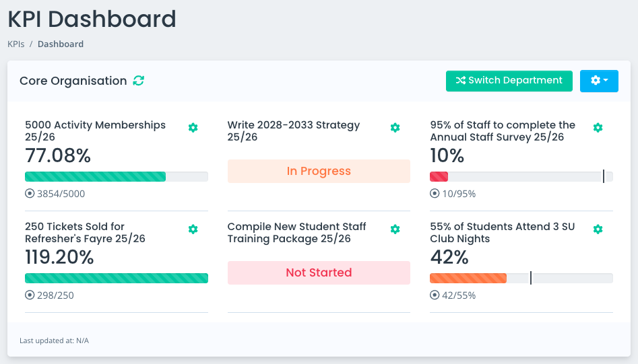638x364 pixels.
Task: Expand the blue gear dropdown menu
Action: 599,81
